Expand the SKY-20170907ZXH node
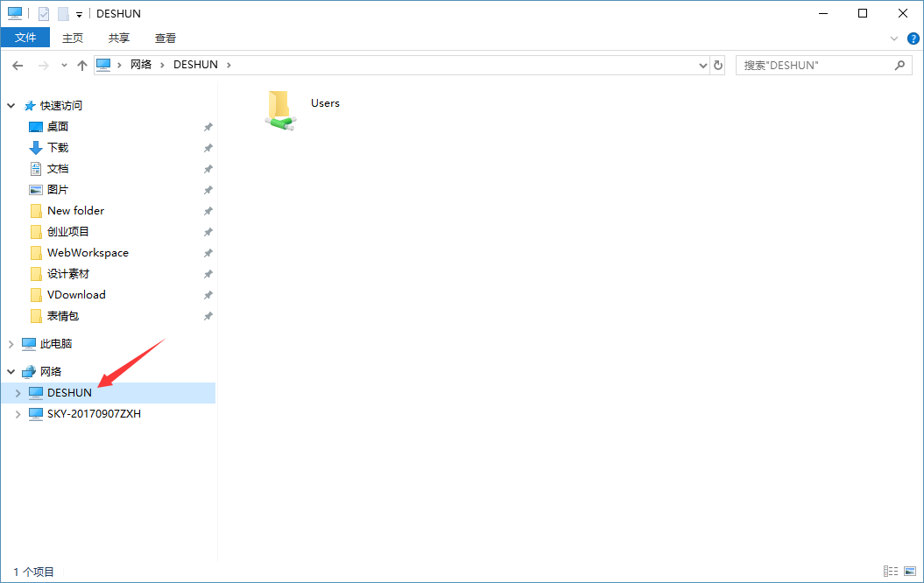924x583 pixels. pyautogui.click(x=18, y=414)
